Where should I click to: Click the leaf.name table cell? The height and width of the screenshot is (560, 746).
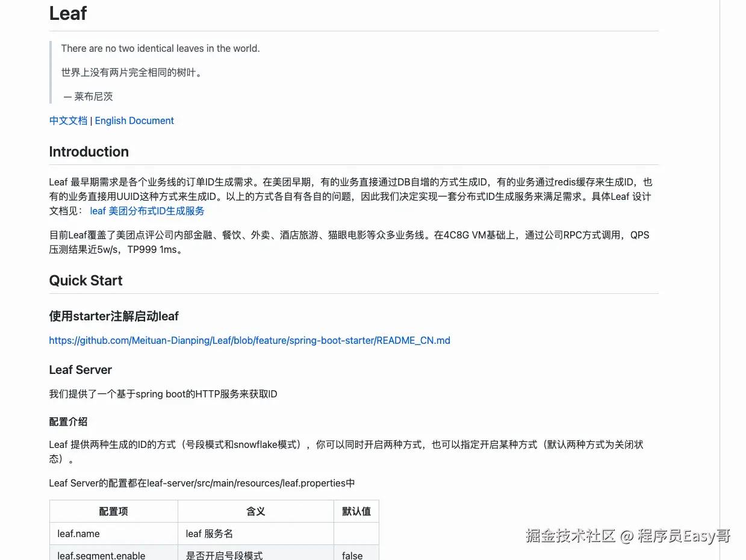click(114, 534)
